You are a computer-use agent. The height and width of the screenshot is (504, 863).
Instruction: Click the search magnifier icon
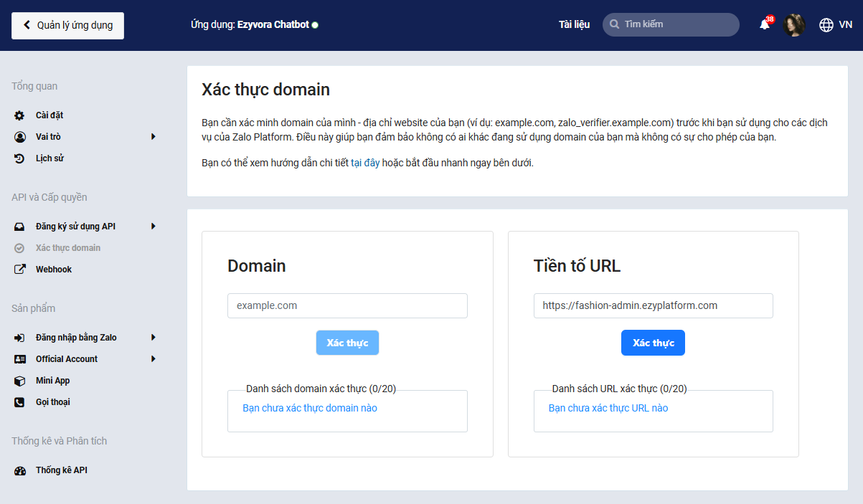point(614,24)
